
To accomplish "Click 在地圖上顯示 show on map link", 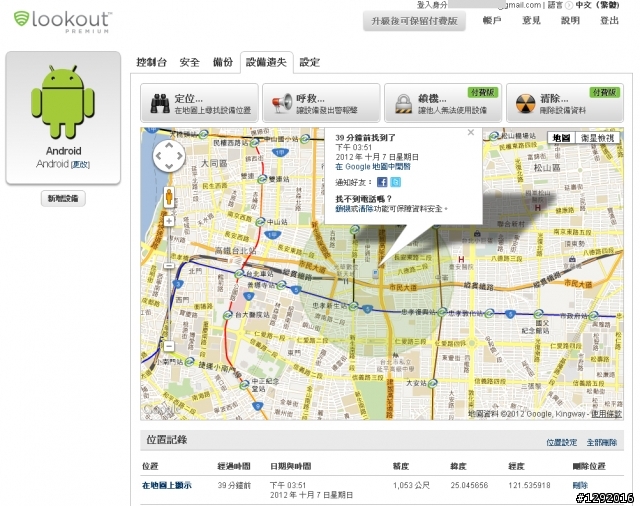I will (x=167, y=486).
